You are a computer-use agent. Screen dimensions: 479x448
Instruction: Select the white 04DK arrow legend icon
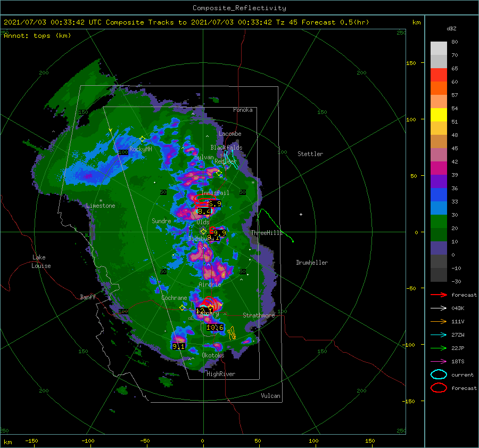click(x=439, y=308)
